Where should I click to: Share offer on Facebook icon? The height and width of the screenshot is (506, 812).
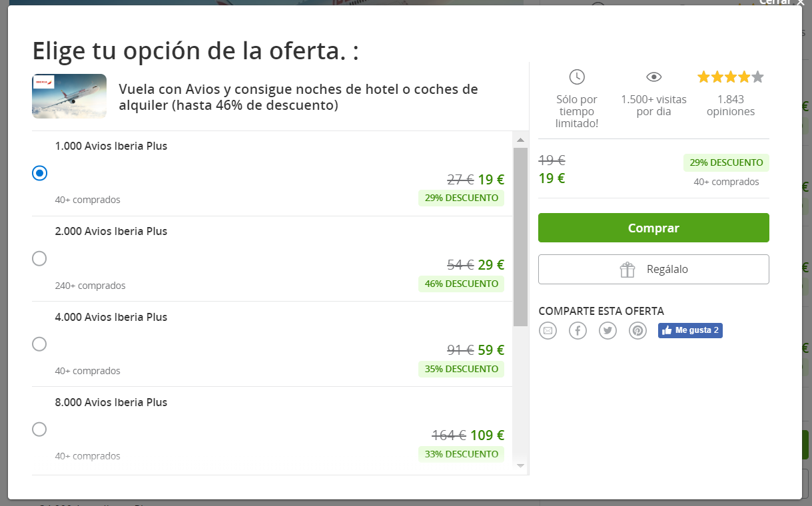coord(578,330)
